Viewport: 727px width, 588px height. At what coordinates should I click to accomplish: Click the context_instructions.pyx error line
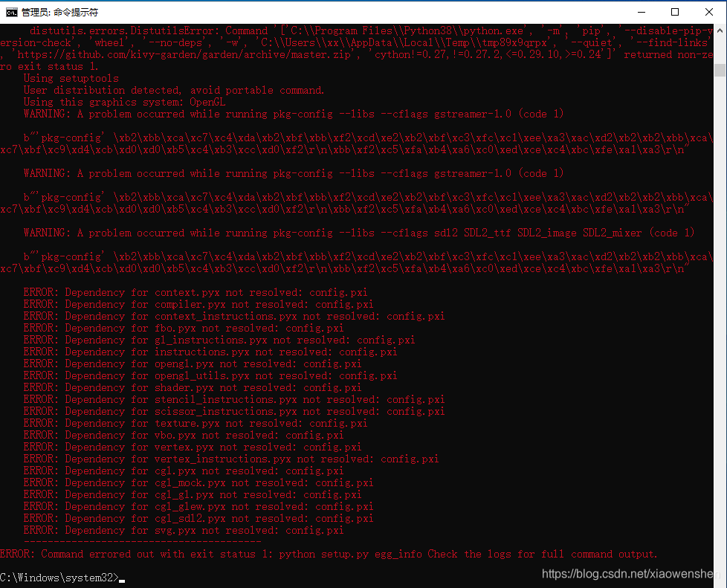(234, 316)
